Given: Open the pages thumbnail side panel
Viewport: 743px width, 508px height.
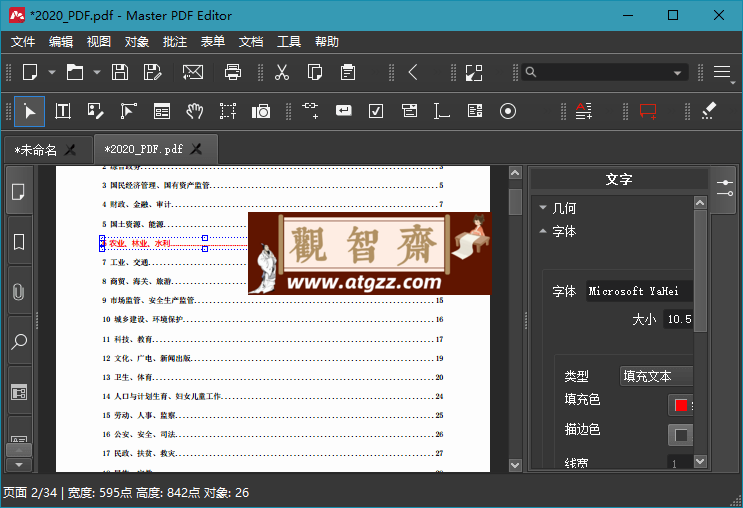Looking at the screenshot, I should [19, 192].
